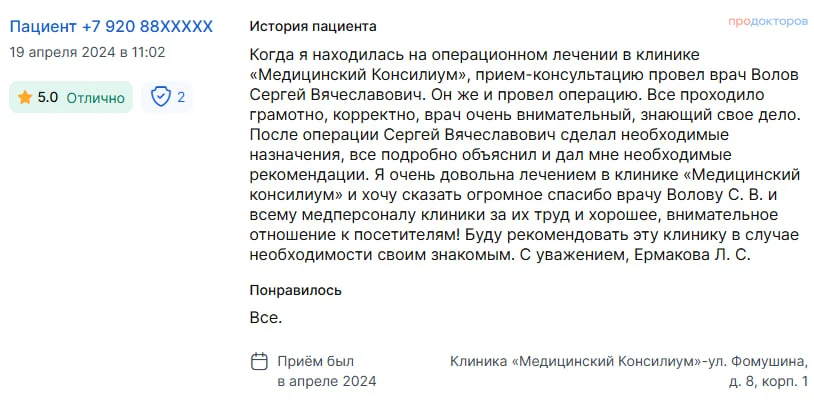Screen dimensions: 814x403
Task: Click the blue shield verification icon
Action: 160,97
